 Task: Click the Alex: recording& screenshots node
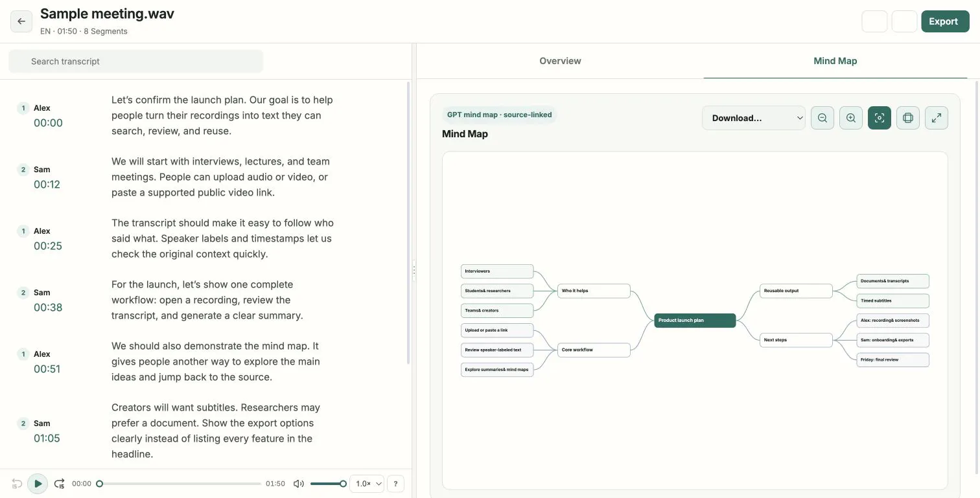click(x=893, y=321)
